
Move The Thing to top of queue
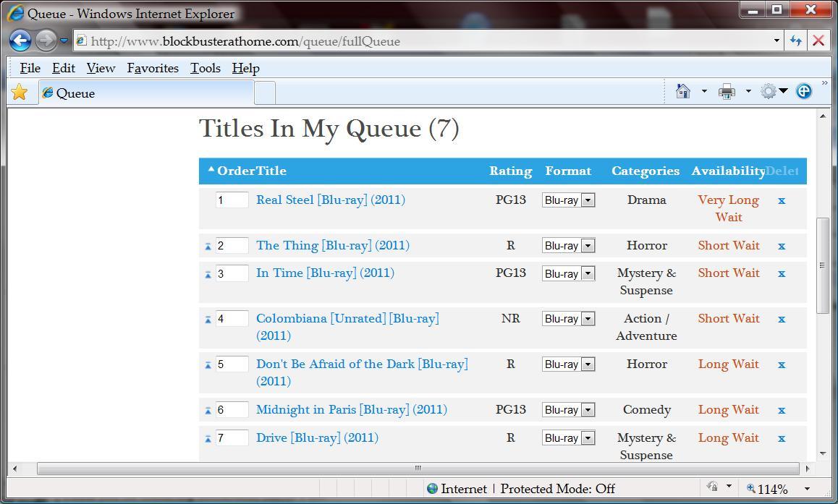coord(208,247)
